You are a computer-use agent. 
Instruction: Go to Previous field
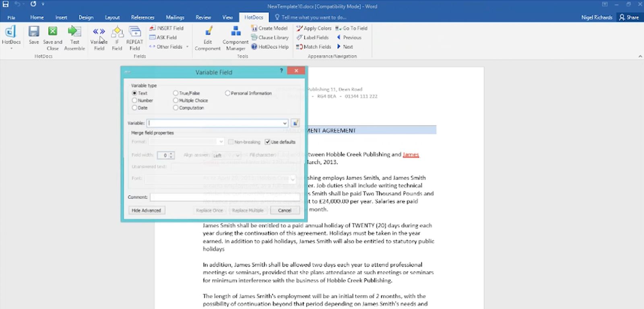click(x=349, y=37)
